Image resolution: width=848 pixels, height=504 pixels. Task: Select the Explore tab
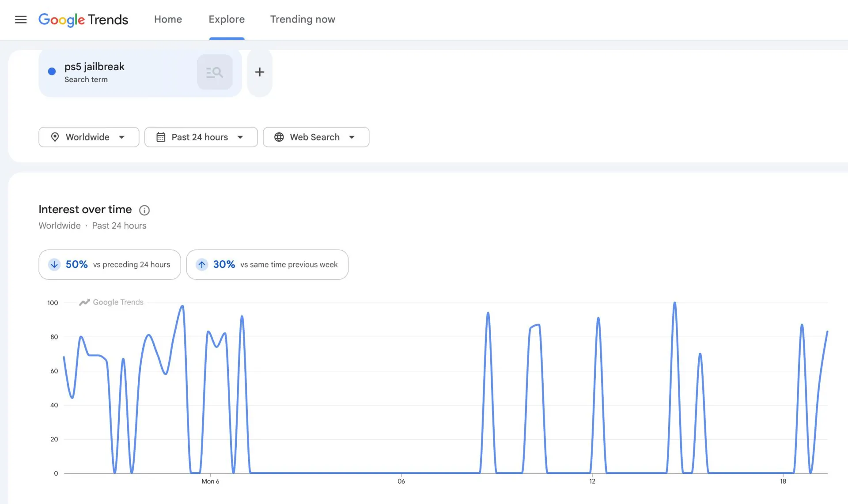[x=227, y=19]
